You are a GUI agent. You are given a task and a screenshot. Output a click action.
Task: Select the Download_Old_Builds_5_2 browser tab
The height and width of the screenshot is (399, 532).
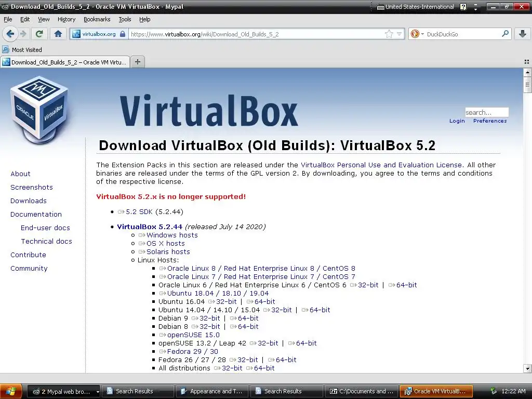pyautogui.click(x=65, y=62)
